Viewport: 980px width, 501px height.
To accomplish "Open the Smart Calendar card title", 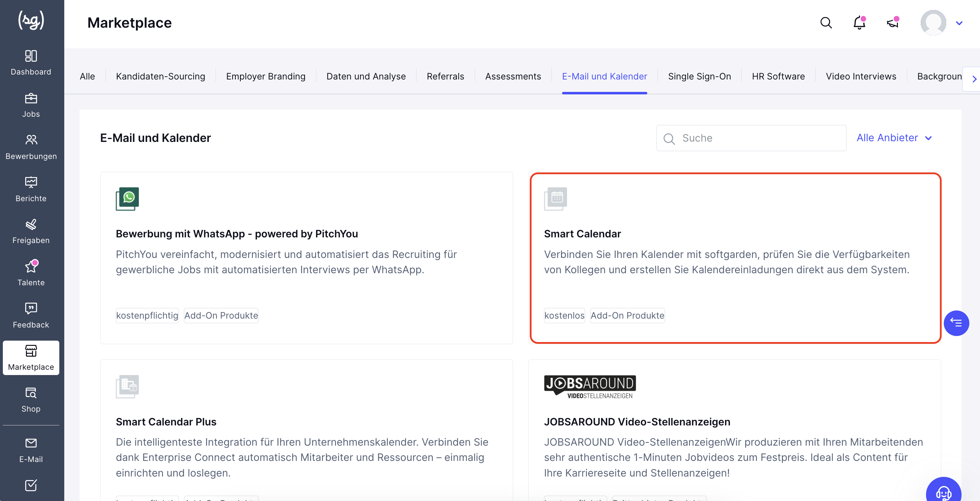I will tap(582, 234).
